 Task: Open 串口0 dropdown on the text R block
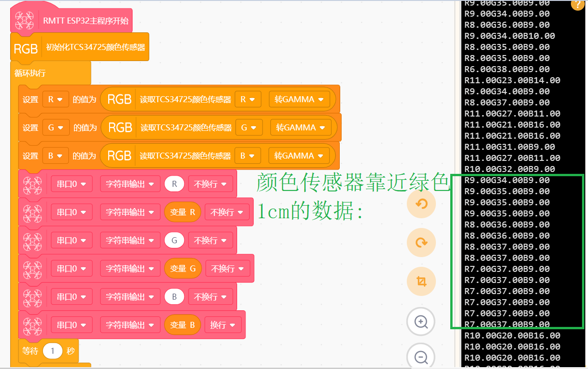71,184
